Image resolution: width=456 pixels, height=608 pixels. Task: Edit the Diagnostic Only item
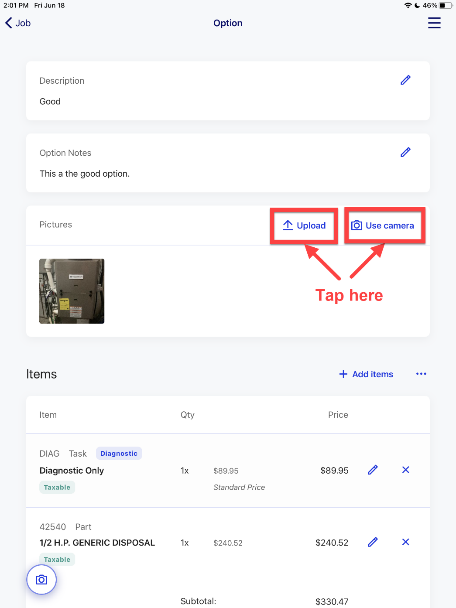(373, 470)
